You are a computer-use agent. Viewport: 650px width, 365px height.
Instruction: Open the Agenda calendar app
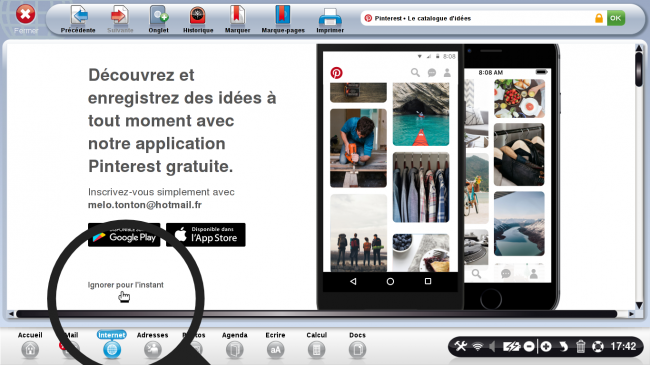(235, 345)
